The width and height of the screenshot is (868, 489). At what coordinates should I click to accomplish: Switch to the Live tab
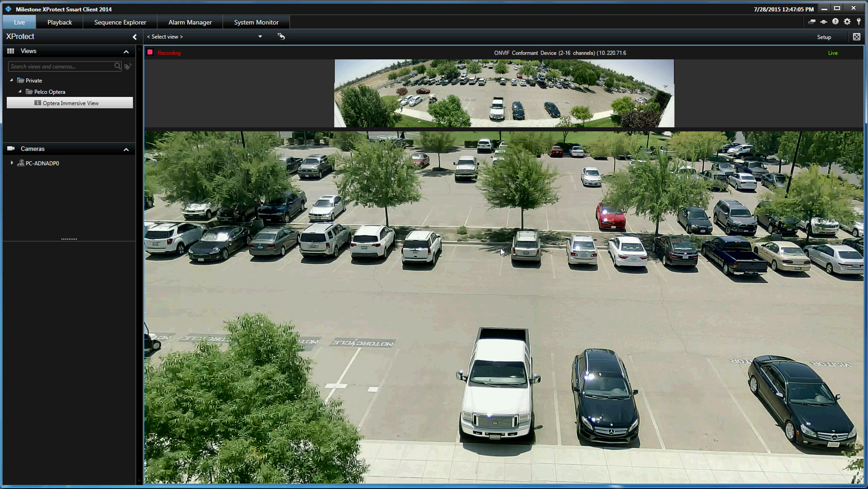click(x=19, y=22)
